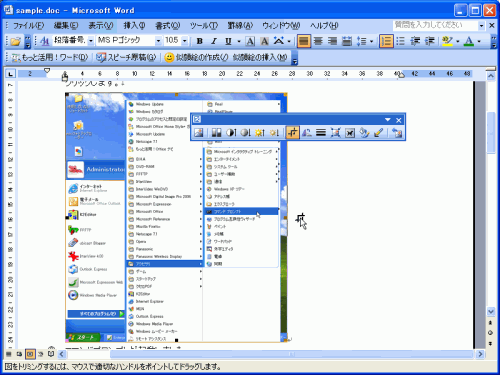500x375 pixels.
Task: Open the ツール(T) menu
Action: point(204,25)
